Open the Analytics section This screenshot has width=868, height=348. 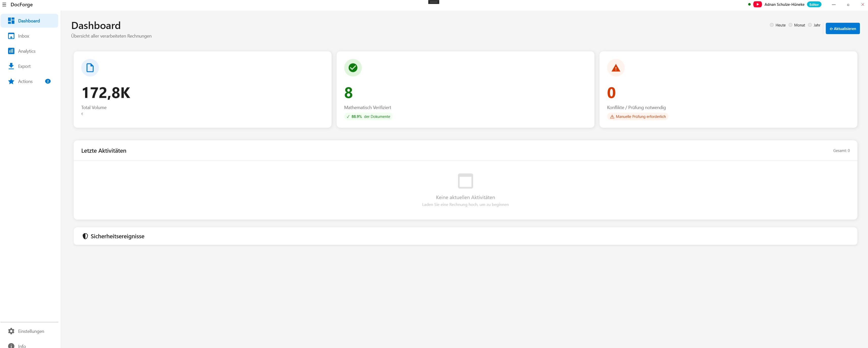coord(29,51)
